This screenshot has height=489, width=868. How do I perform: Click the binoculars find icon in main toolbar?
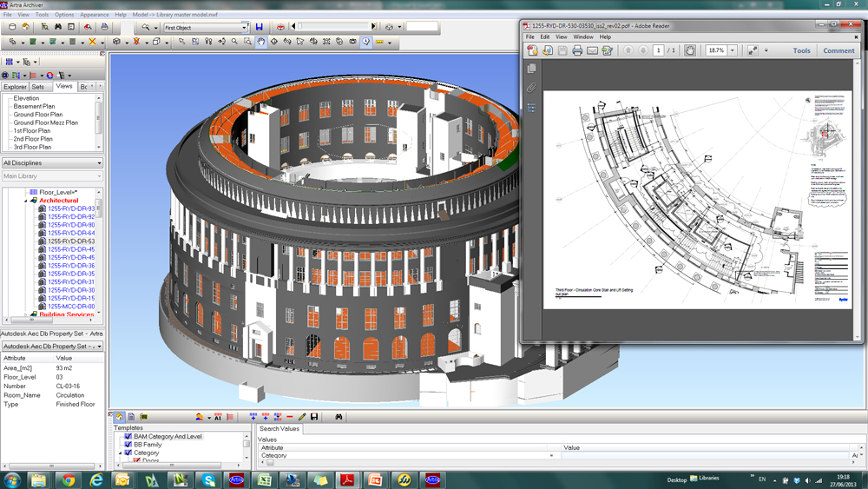58,27
